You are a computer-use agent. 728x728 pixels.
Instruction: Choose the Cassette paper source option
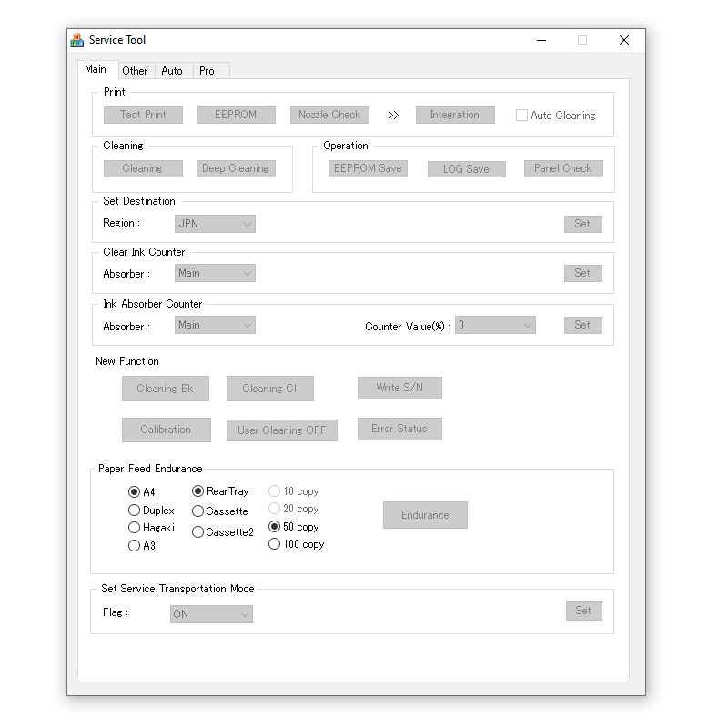tap(197, 511)
